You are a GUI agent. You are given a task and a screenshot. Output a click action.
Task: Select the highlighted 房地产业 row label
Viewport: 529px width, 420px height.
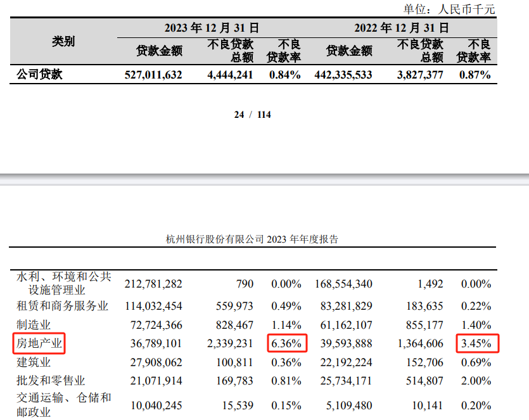pyautogui.click(x=39, y=343)
